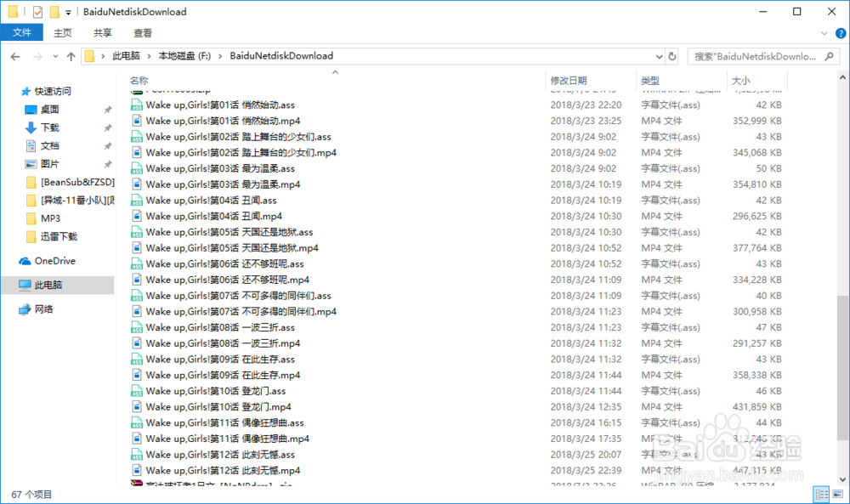Screen dimensions: 850x504
Task: Click icon of 第03话 最为温柔.mp4
Action: click(x=137, y=184)
